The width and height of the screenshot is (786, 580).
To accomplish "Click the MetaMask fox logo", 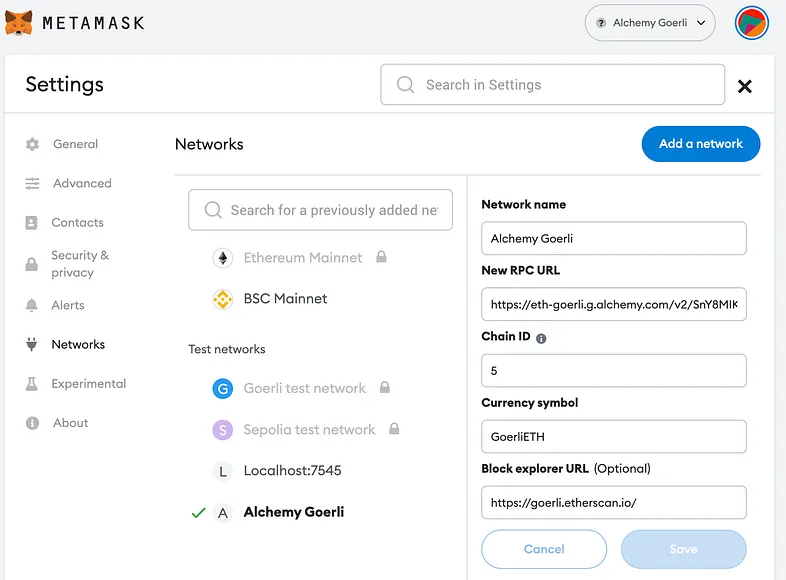I will pyautogui.click(x=19, y=22).
